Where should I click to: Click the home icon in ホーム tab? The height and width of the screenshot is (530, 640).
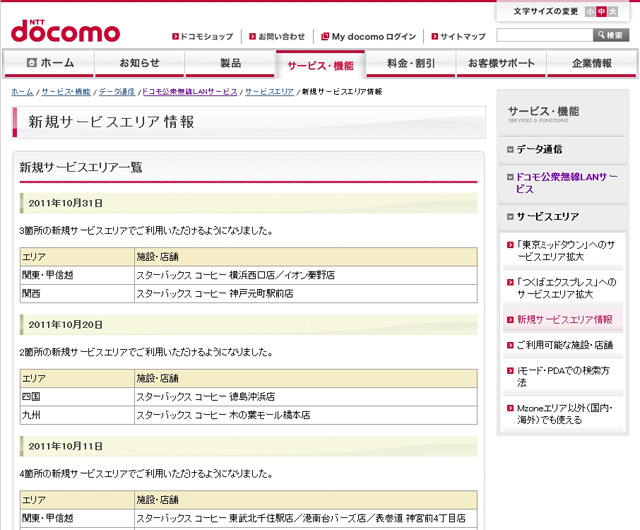[31, 62]
